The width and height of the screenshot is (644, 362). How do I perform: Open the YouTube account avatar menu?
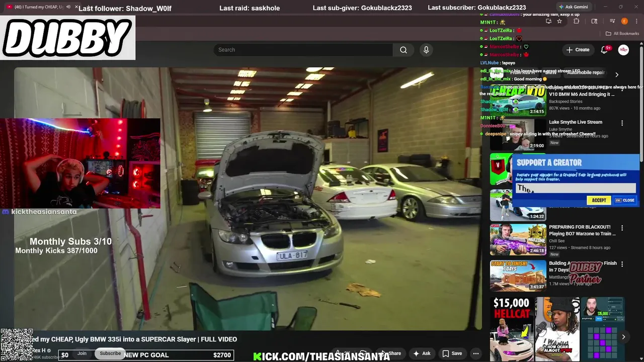[623, 50]
